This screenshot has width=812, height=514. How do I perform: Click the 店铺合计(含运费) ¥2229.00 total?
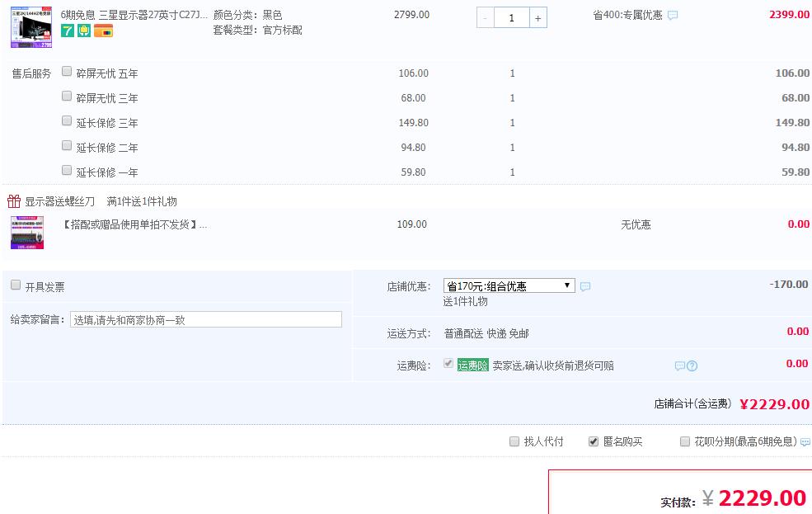[x=732, y=403]
